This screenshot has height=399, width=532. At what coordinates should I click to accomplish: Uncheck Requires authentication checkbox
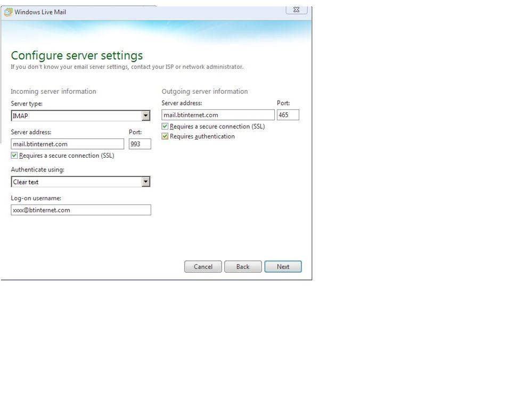[165, 136]
